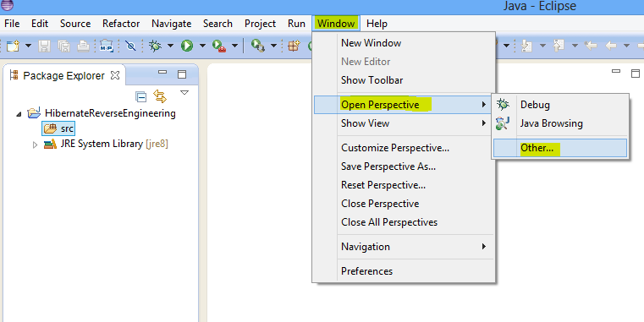Open the File menu
Image resolution: width=644 pixels, height=322 pixels.
pos(12,24)
